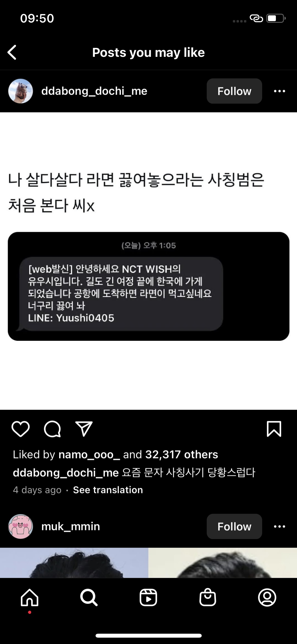The image size is (297, 644).
Task: View the 32,317 others likes list
Action: point(182,455)
